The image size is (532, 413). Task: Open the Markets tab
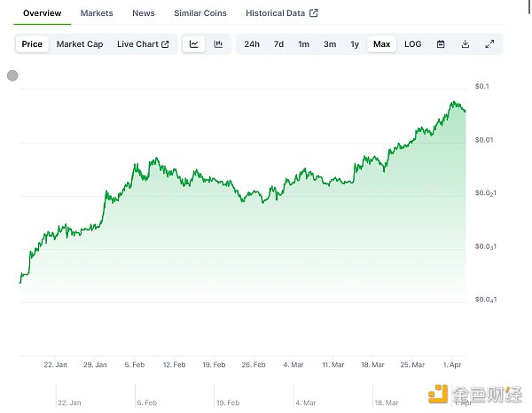pos(96,13)
